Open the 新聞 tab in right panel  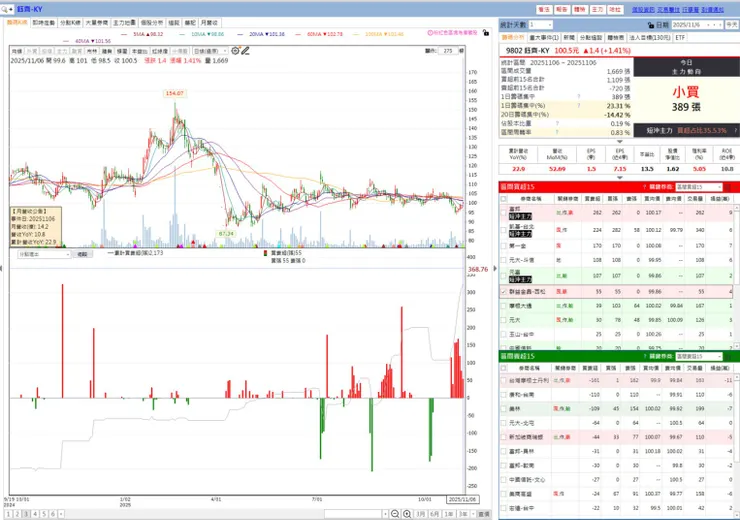[x=569, y=37]
